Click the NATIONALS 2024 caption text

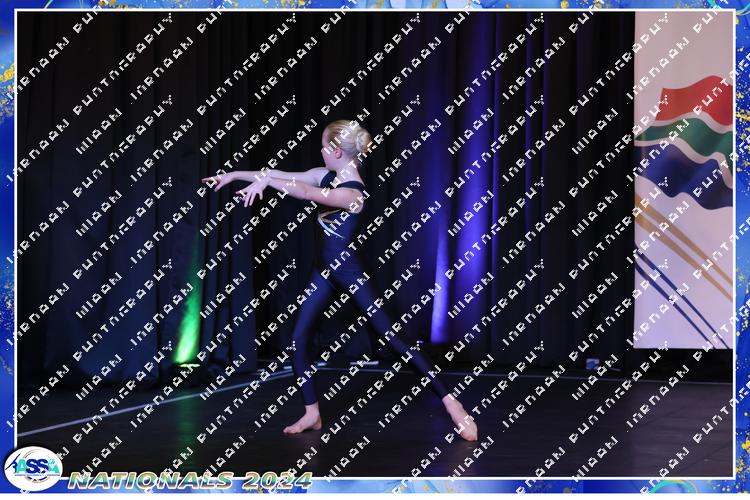[x=190, y=480]
